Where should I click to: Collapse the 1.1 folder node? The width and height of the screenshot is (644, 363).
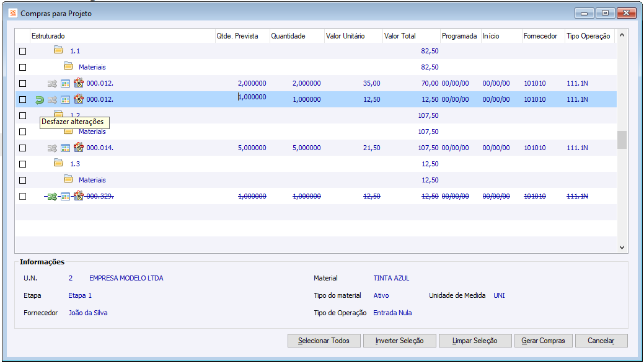point(59,50)
